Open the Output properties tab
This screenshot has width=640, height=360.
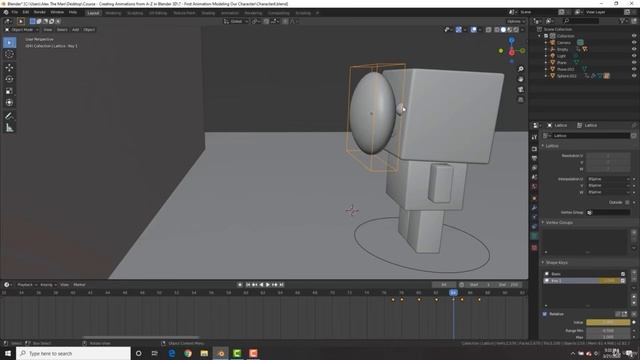tap(534, 158)
